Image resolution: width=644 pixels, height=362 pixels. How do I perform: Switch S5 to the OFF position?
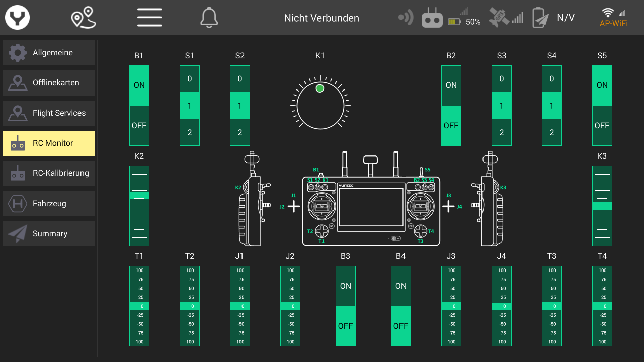(602, 126)
